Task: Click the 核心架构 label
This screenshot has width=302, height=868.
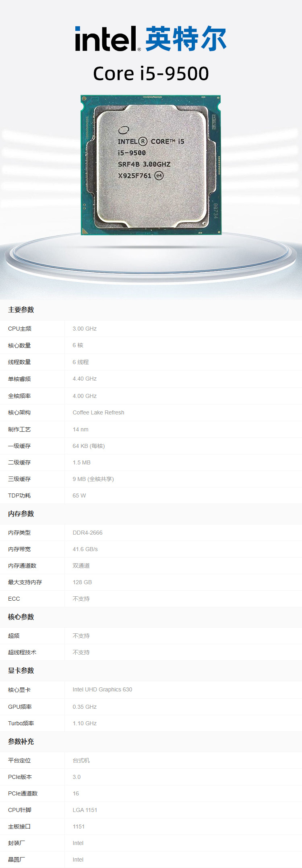Action: tap(19, 412)
